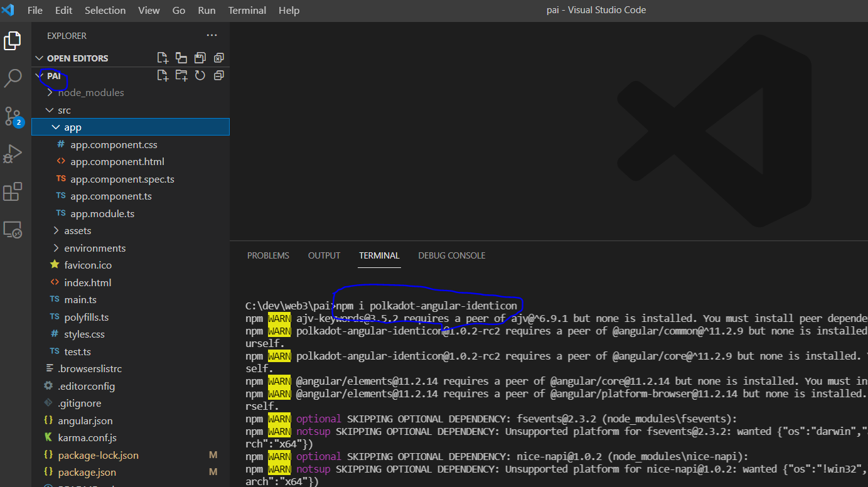Open the Edit menu
Viewport: 868px width, 487px height.
(x=63, y=10)
